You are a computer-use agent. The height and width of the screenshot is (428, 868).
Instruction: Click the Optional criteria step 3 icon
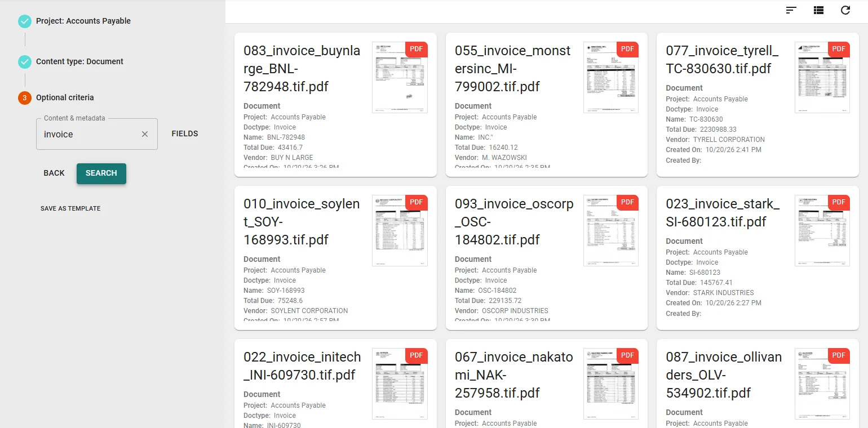(x=25, y=98)
